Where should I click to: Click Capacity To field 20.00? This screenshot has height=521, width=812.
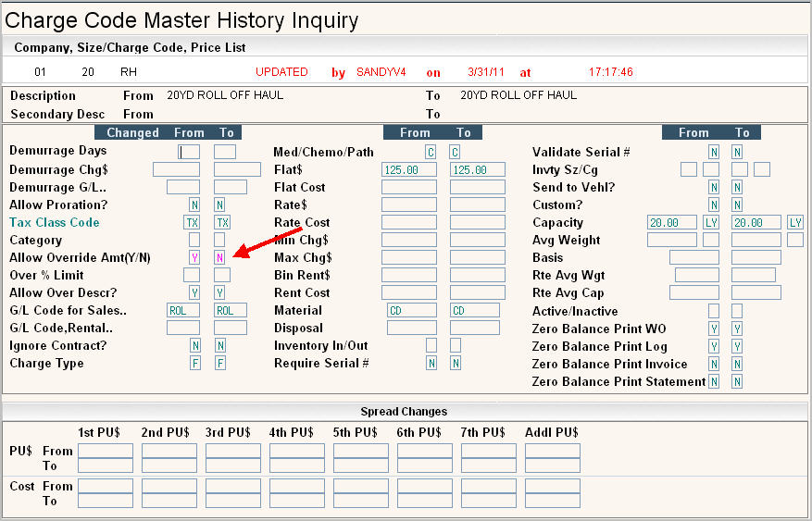756,222
